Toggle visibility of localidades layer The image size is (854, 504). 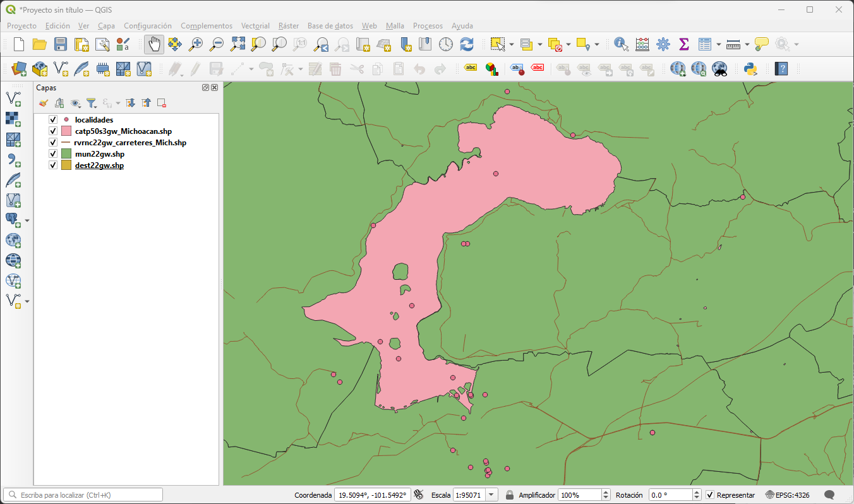point(53,119)
